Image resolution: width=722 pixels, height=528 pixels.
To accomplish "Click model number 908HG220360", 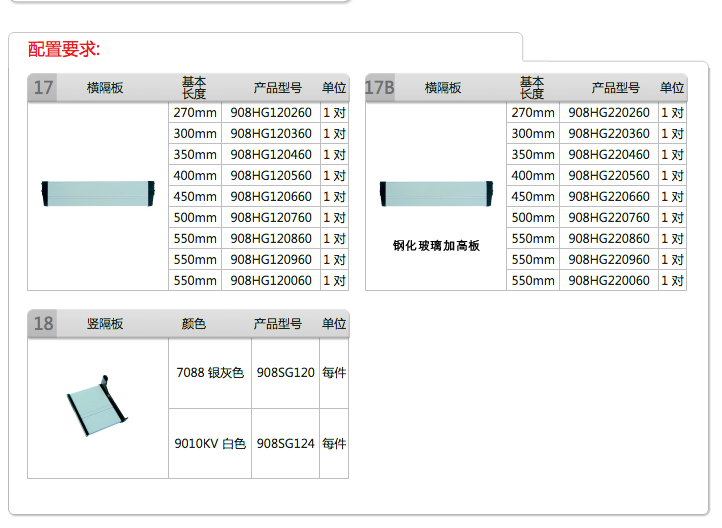I will pyautogui.click(x=608, y=134).
